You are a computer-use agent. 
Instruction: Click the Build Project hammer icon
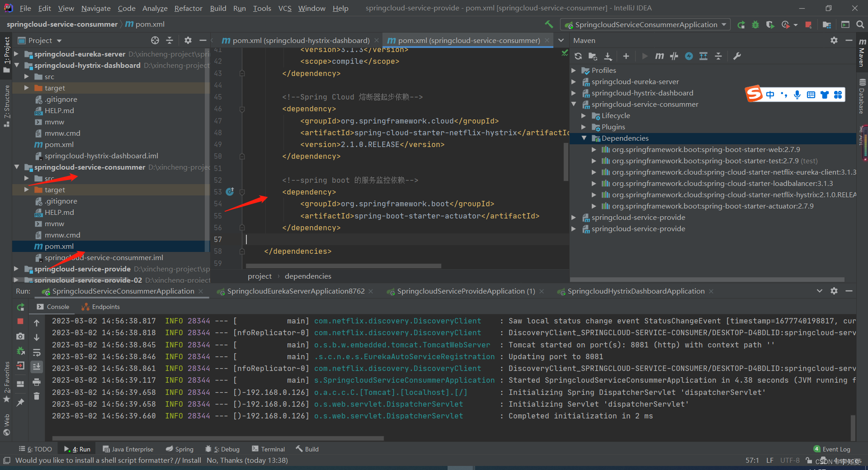549,24
